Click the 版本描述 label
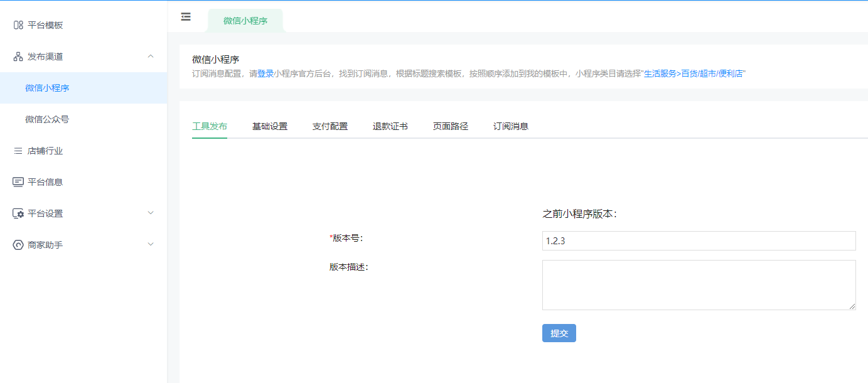The width and height of the screenshot is (868, 383). tap(349, 267)
